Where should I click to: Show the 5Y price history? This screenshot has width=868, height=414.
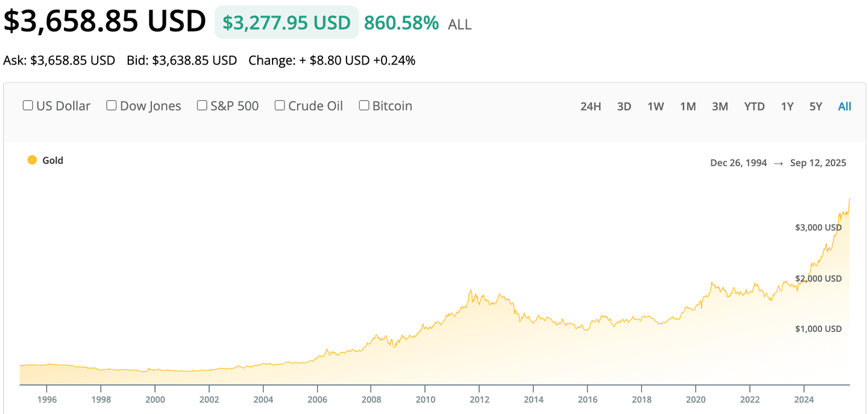(x=816, y=106)
